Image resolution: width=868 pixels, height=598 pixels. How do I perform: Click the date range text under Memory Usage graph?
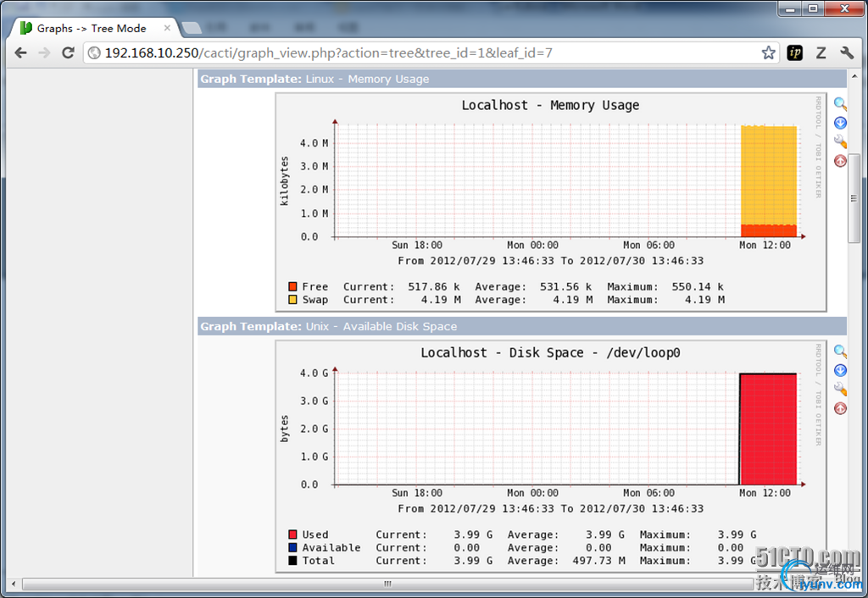[x=551, y=261]
